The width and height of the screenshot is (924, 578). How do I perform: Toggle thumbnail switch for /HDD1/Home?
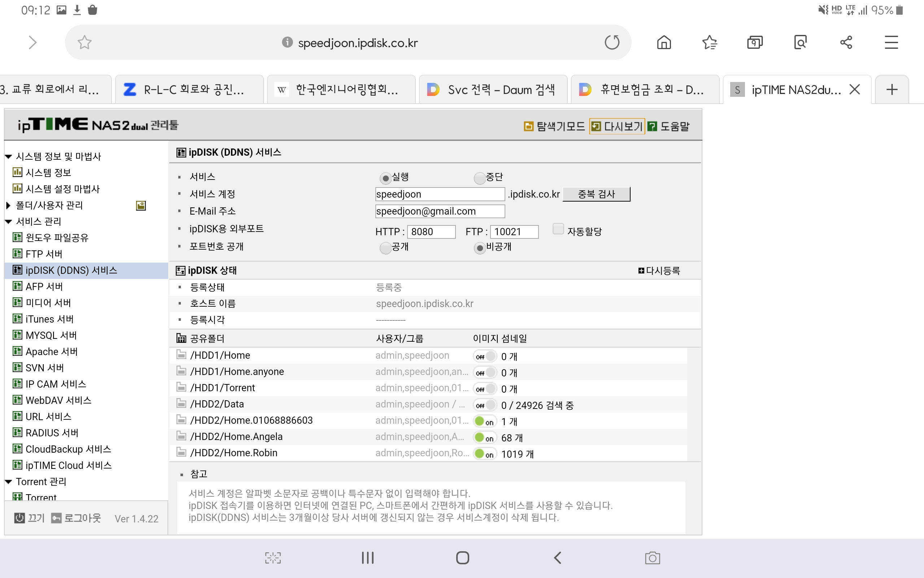pos(485,356)
